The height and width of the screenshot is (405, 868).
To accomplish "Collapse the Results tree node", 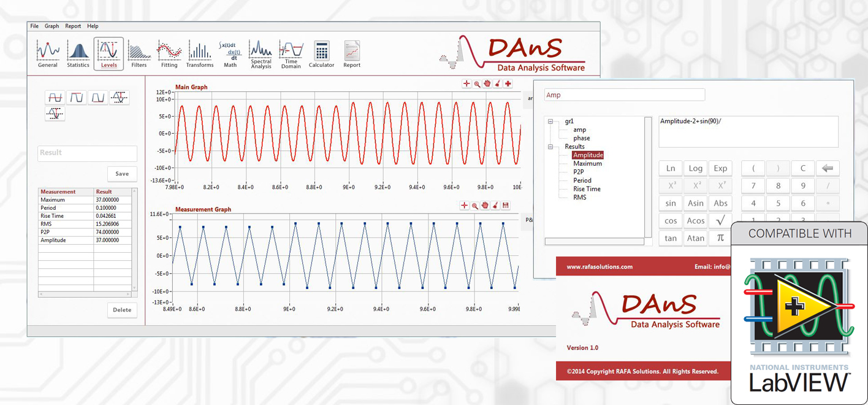I will [x=550, y=147].
